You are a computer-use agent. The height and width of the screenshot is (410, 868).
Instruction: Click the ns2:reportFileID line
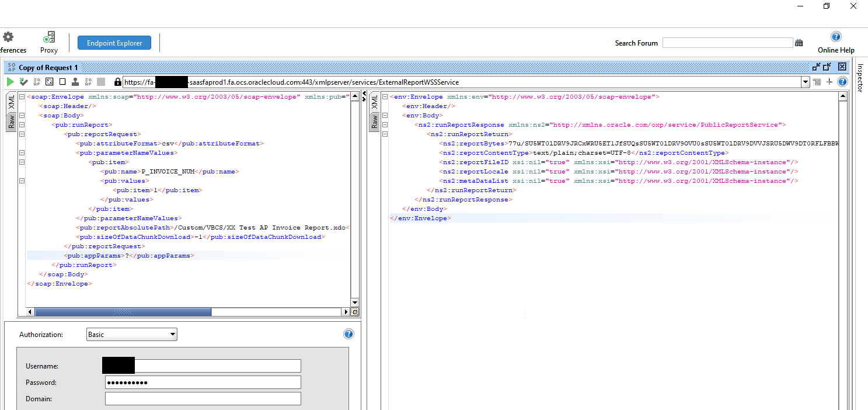pos(619,162)
